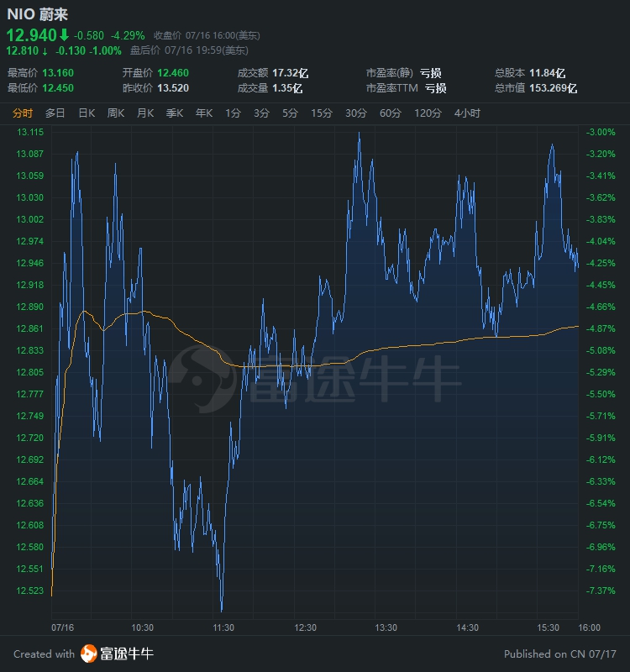The height and width of the screenshot is (672, 630).
Task: Click the after-hours price 12.810
Action: pyautogui.click(x=23, y=50)
